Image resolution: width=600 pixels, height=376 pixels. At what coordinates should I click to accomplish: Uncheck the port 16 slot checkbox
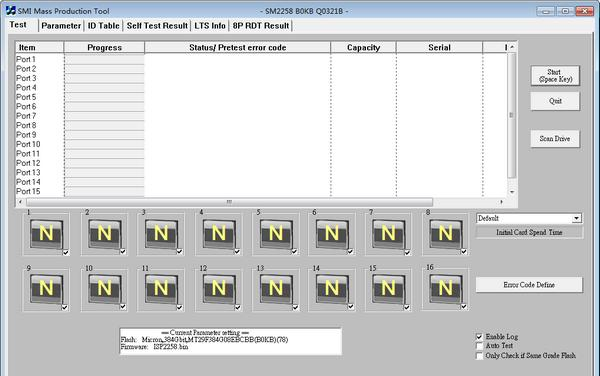pos(464,307)
